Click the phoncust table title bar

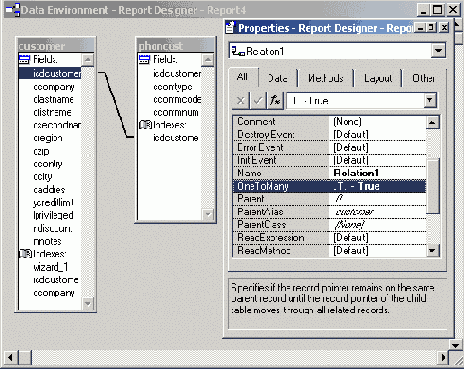tap(176, 46)
